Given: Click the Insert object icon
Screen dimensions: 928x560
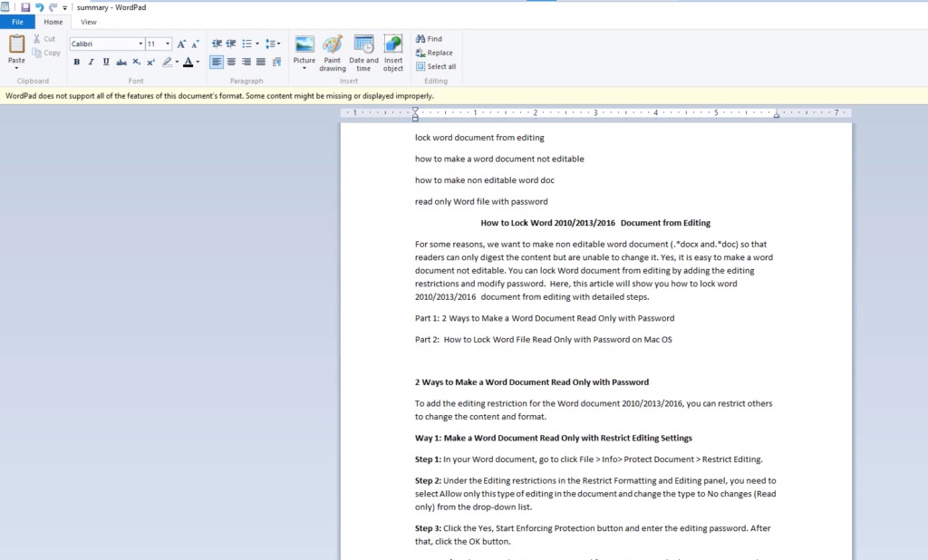Looking at the screenshot, I should 393,53.
